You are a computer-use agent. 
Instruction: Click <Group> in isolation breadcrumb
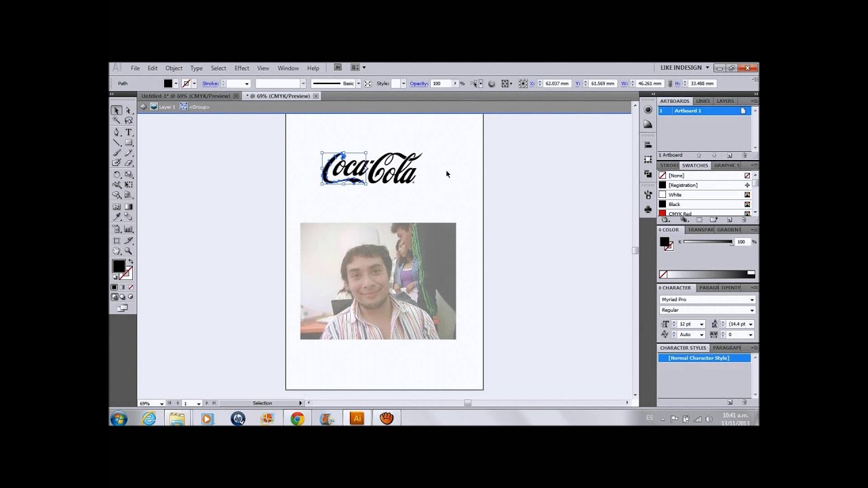(x=199, y=107)
